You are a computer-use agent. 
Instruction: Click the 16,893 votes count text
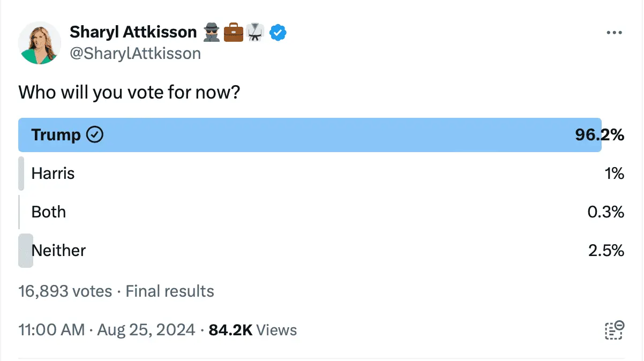pos(65,291)
